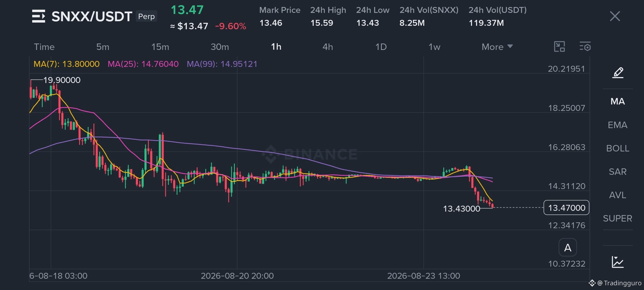Click the 24h Low 13.43 value
The width and height of the screenshot is (644, 290).
(368, 23)
